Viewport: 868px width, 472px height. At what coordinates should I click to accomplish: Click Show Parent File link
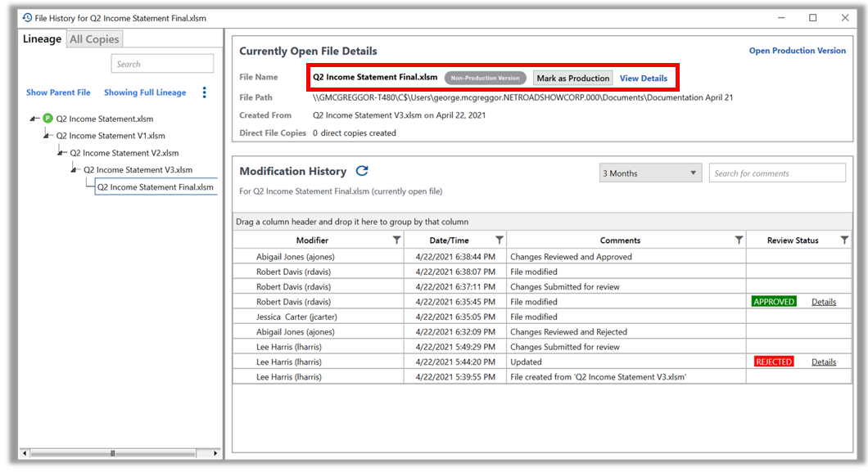pyautogui.click(x=58, y=92)
